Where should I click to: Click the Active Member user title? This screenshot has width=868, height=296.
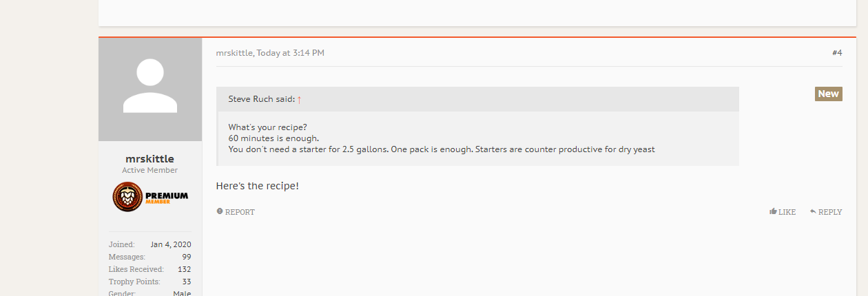pos(150,170)
